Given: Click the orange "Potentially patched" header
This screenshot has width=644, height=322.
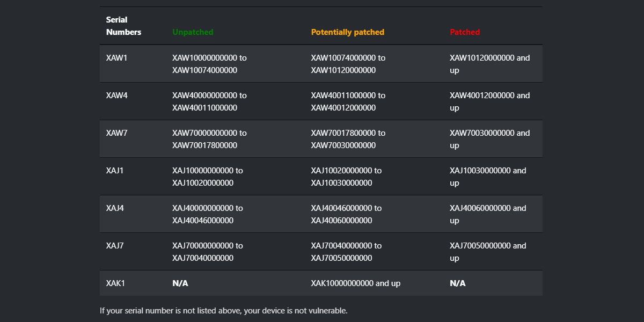Looking at the screenshot, I should pos(347,32).
